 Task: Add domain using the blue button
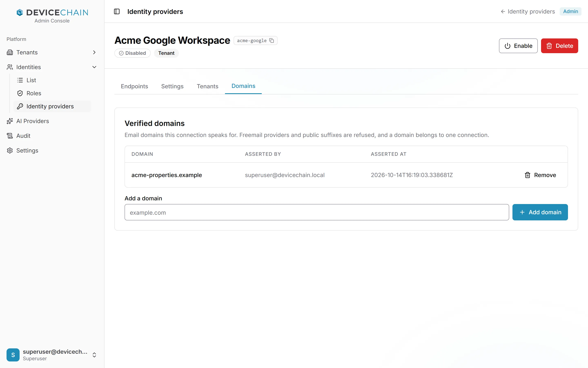(540, 212)
